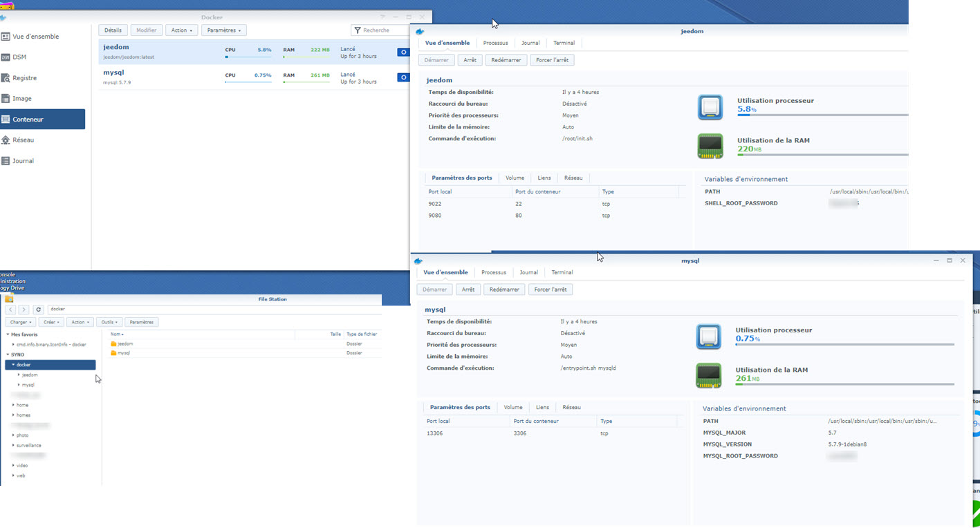Select web folder in File Station tree

pyautogui.click(x=21, y=475)
